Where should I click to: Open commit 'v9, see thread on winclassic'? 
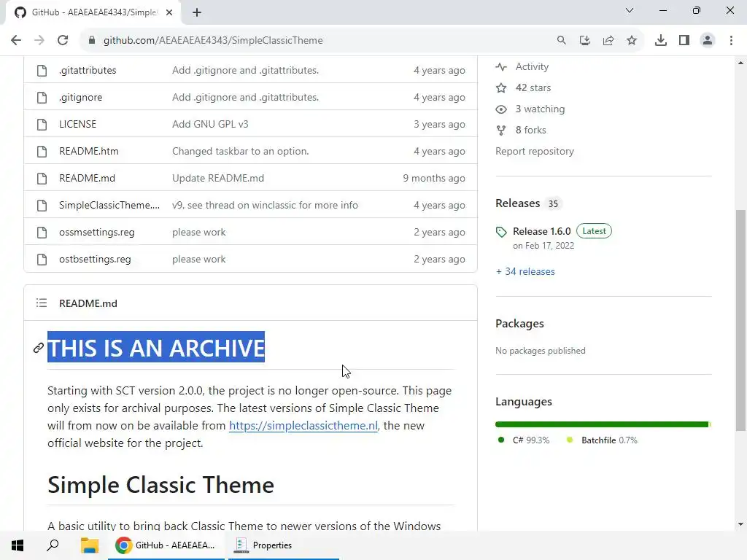[265, 205]
